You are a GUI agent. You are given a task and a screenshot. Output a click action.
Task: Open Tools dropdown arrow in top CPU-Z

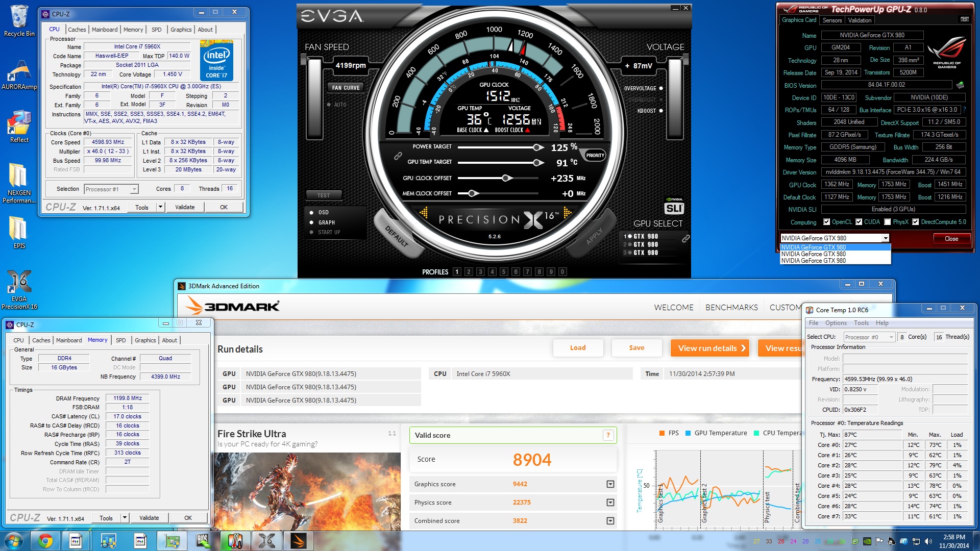pyautogui.click(x=160, y=207)
